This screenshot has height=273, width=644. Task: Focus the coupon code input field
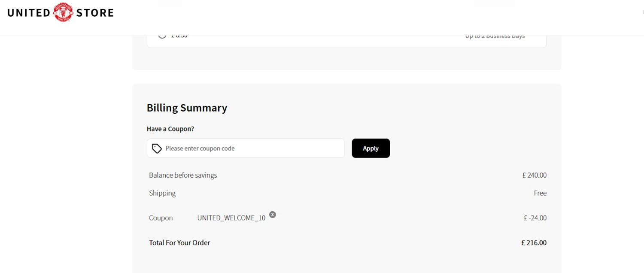tap(253, 149)
